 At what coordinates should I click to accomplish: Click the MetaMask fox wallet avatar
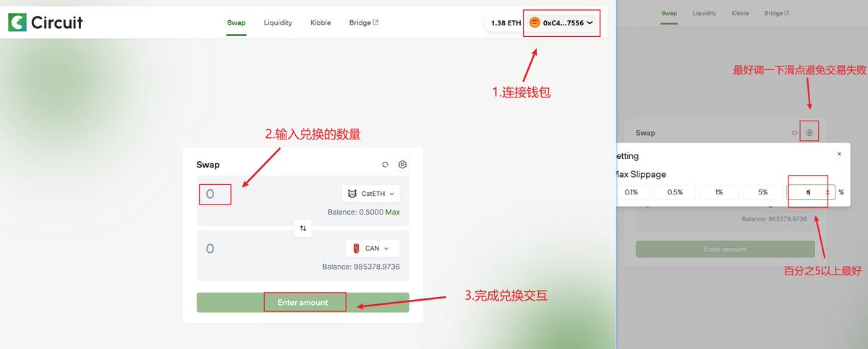point(535,22)
